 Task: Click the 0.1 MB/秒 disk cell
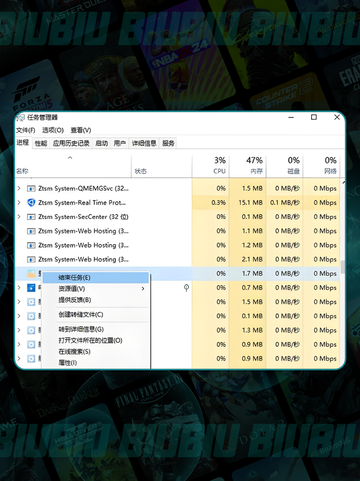[285, 203]
